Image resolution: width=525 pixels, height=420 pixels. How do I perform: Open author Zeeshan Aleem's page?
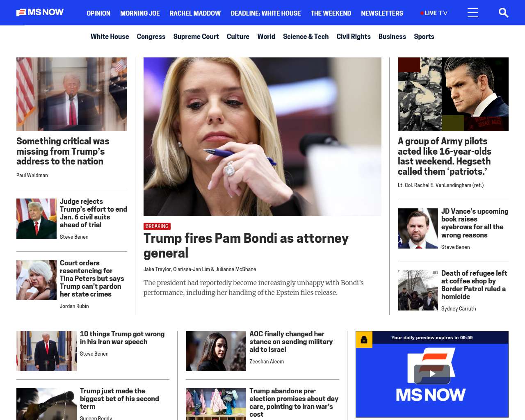point(267,361)
